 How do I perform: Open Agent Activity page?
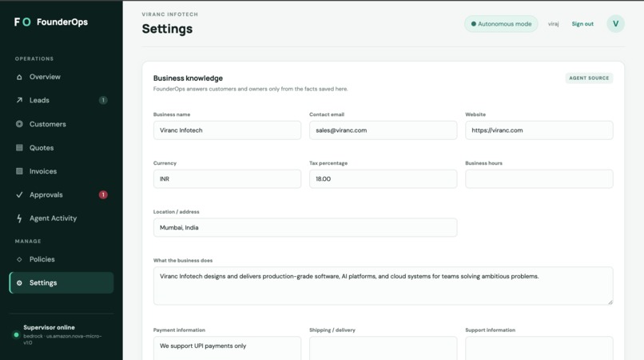tap(62, 218)
